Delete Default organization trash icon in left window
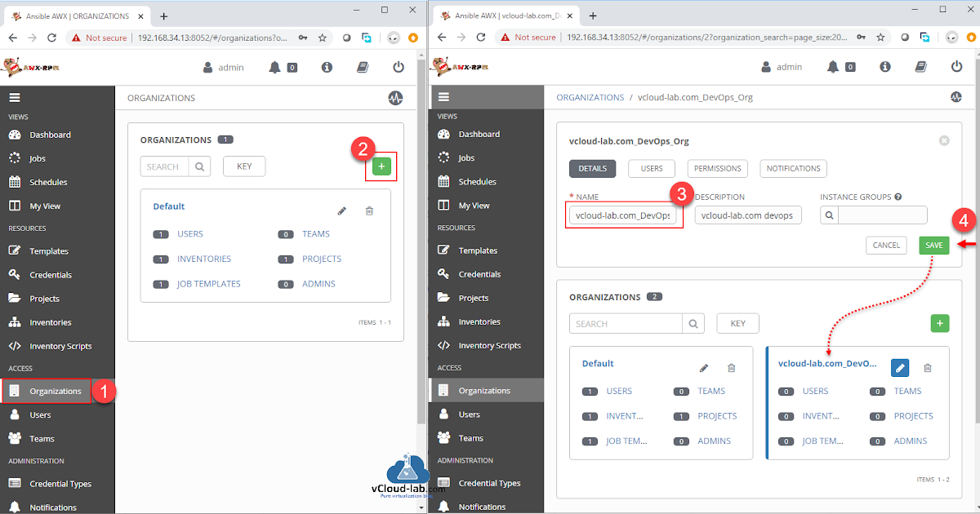980x514 pixels. point(369,211)
